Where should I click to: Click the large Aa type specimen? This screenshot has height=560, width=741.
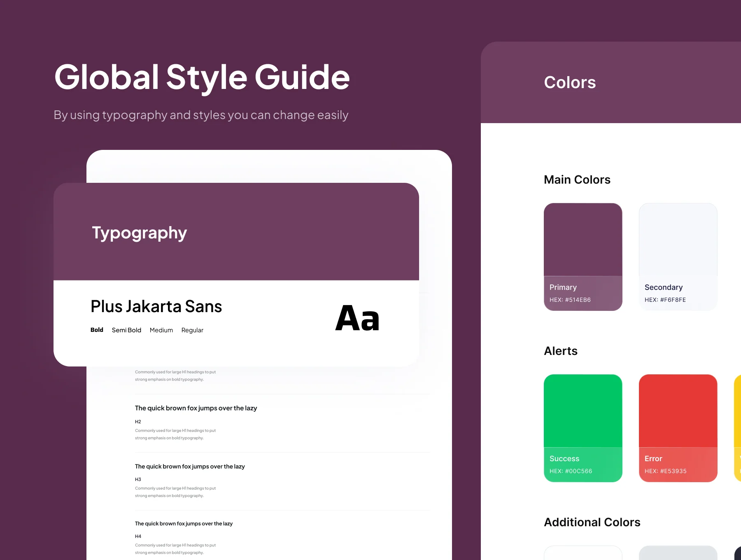click(x=357, y=318)
